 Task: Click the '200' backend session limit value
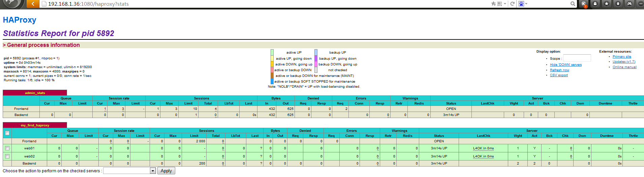click(x=202, y=163)
